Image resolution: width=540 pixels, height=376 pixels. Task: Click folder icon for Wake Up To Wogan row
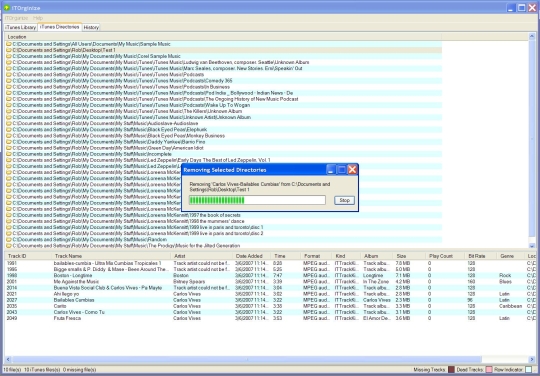[x=9, y=105]
